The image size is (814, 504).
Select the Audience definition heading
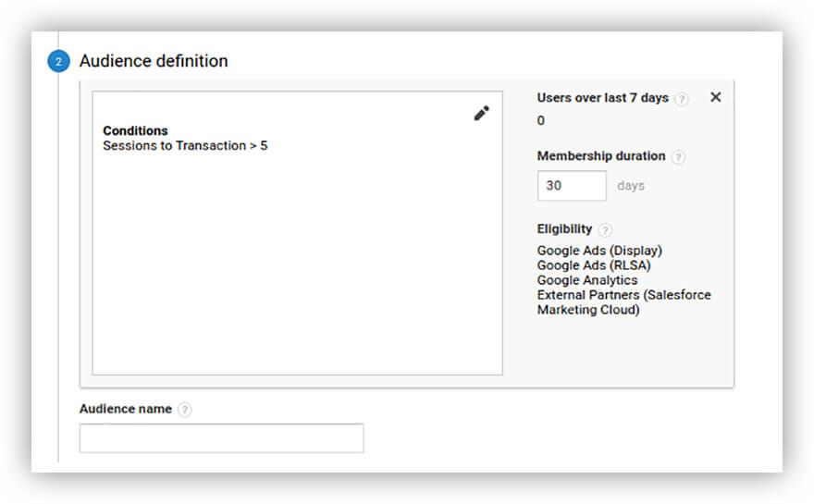(154, 61)
